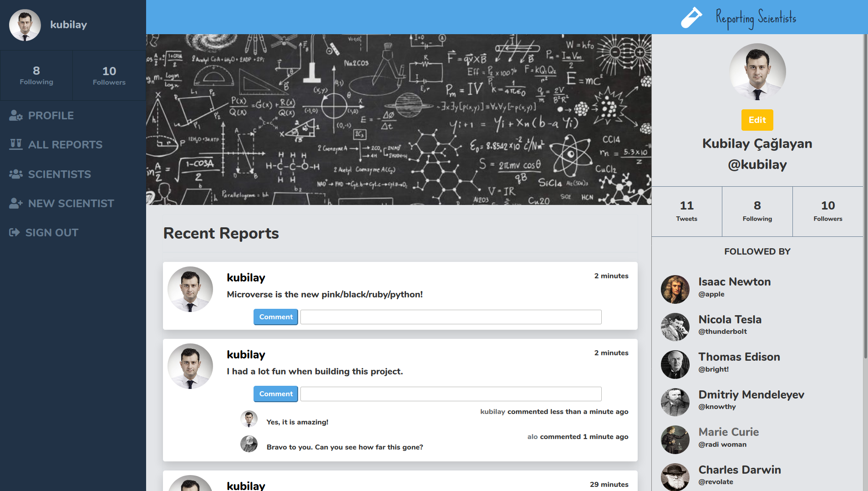Click the All Reports test-tube icon
Image resolution: width=868 pixels, height=491 pixels.
tap(16, 145)
